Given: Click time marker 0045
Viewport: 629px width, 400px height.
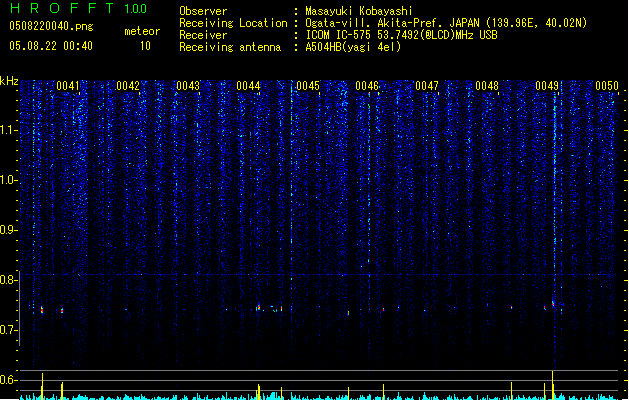Looking at the screenshot, I should (308, 86).
